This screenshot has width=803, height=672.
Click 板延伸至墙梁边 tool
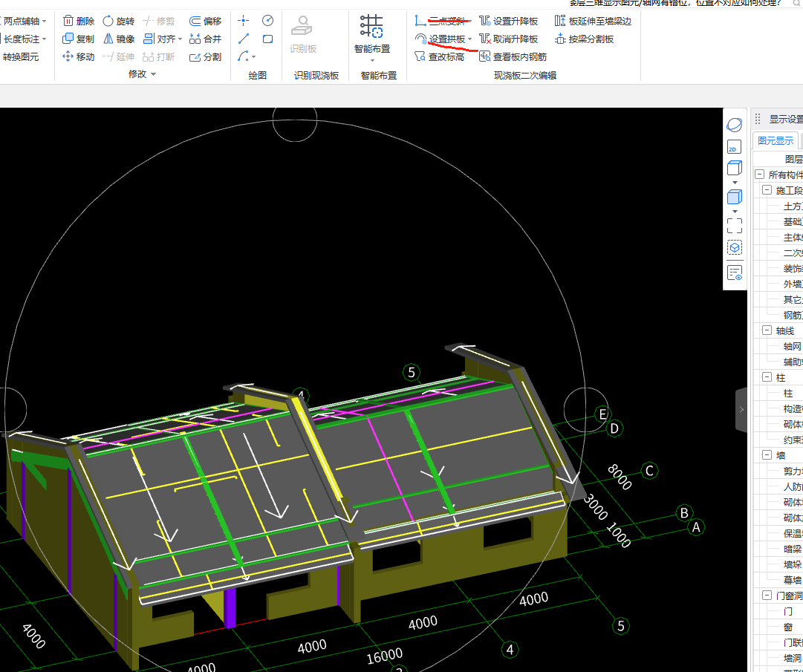pos(593,21)
